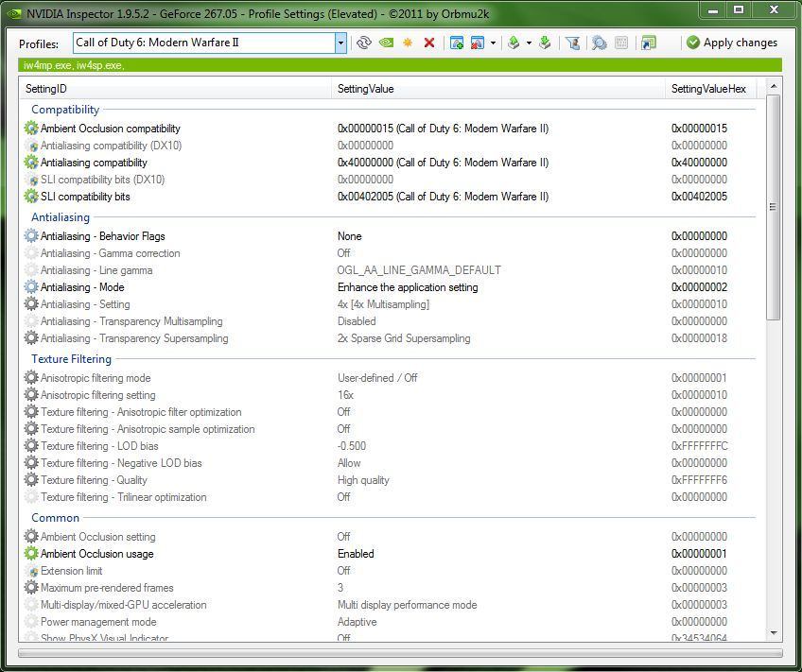This screenshot has height=672, width=802.
Task: Restore NVIDIA defaults with green logo icon
Action: click(386, 43)
